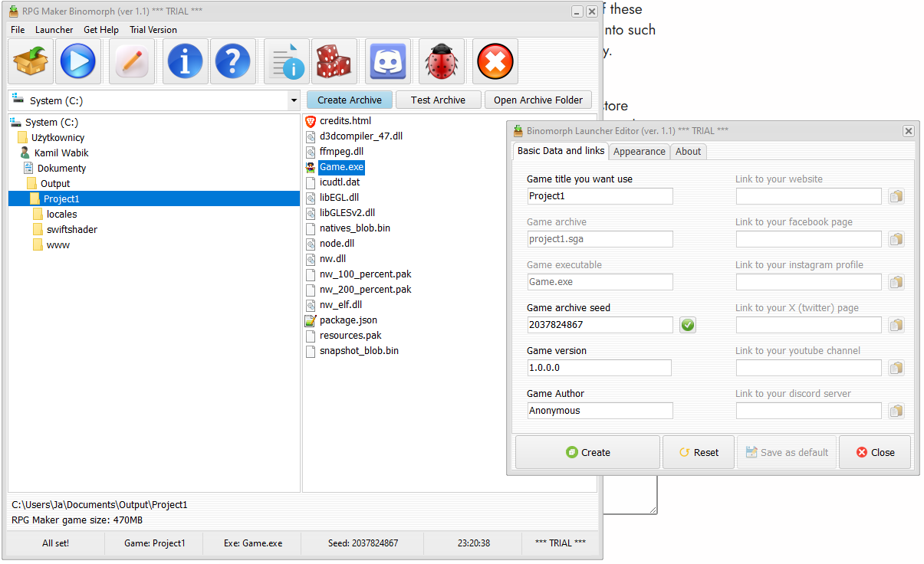The height and width of the screenshot is (564, 924).
Task: Select icudtl.dat in file list
Action: tap(340, 182)
